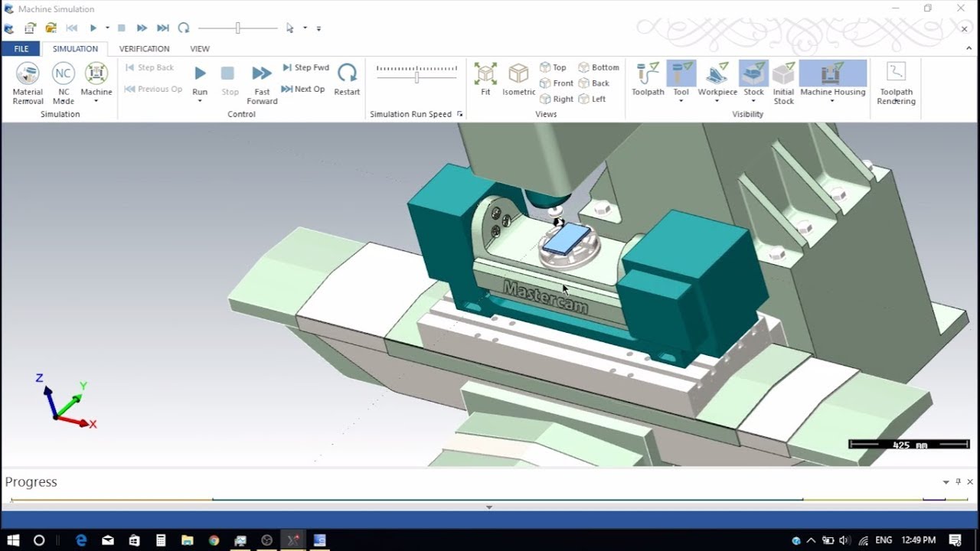The height and width of the screenshot is (551, 980).
Task: Click quick access open-folder icon
Action: (x=51, y=28)
